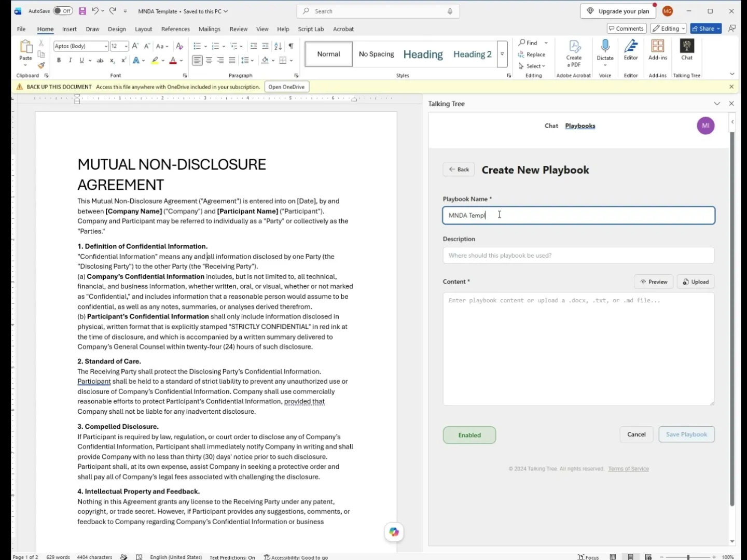Click Clear All Formatting icon
Screen dimensions: 747x560
(179, 46)
